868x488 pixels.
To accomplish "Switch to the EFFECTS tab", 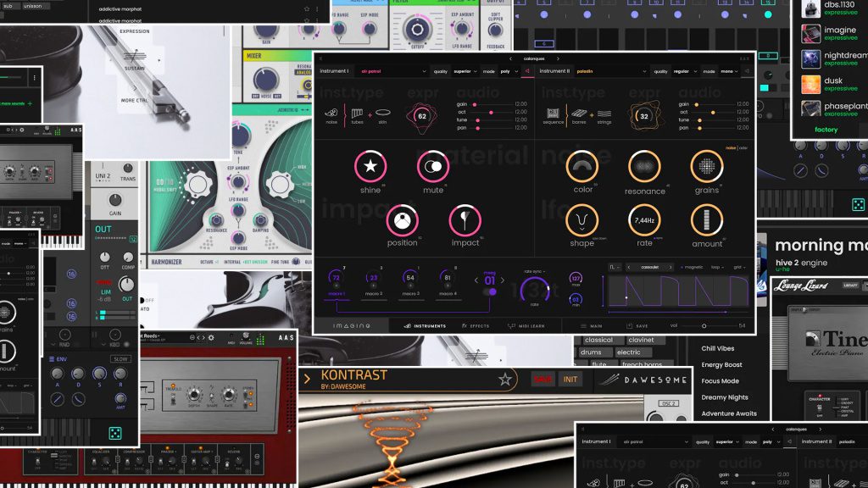I will point(476,326).
